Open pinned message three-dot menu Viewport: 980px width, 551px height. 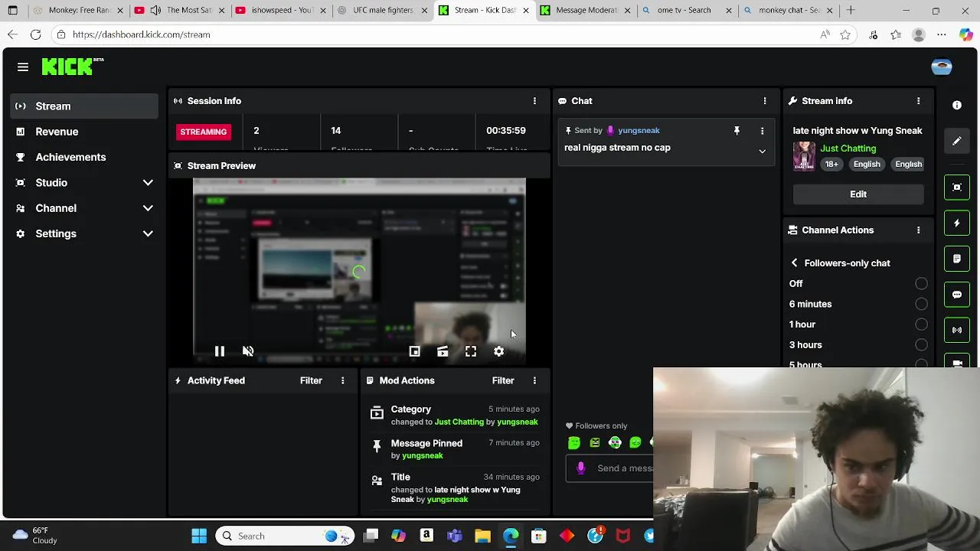pos(762,131)
